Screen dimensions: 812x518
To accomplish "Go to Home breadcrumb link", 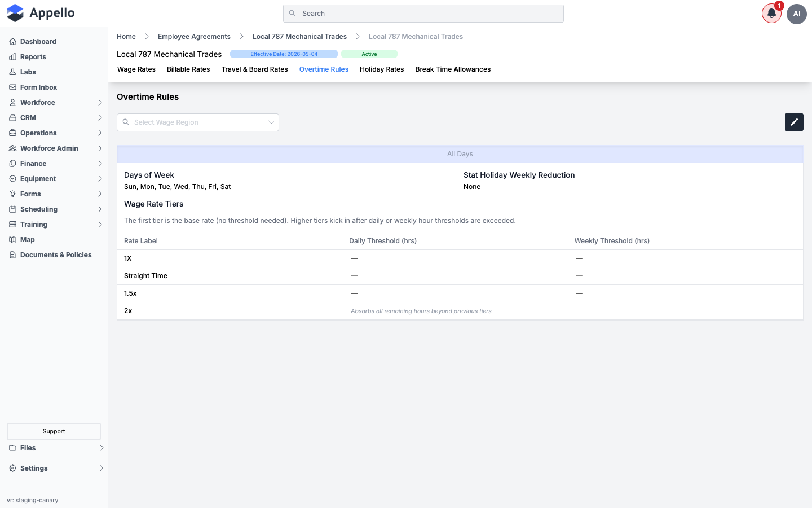I will 126,37.
